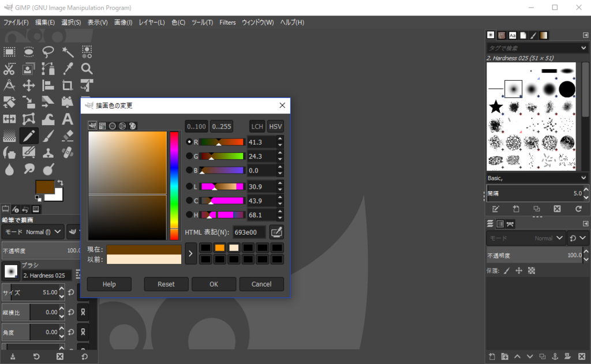Open the layers panel configuration menu
This screenshot has width=591, height=364.
tap(585, 223)
